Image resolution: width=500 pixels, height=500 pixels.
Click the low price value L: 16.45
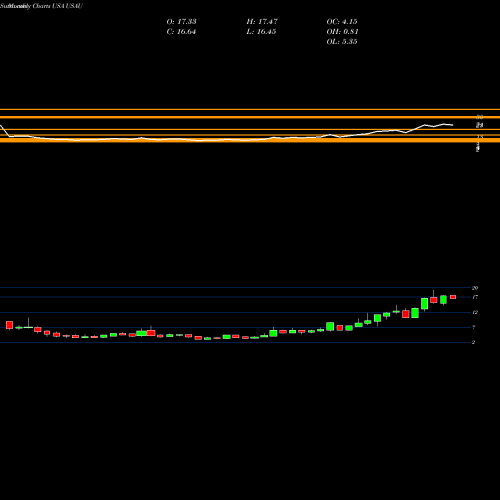tap(261, 32)
